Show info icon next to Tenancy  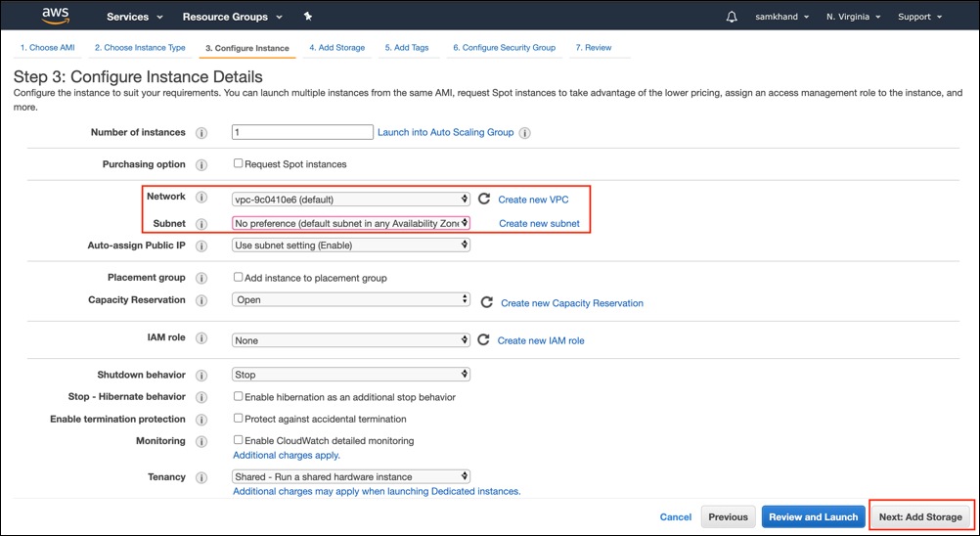201,477
